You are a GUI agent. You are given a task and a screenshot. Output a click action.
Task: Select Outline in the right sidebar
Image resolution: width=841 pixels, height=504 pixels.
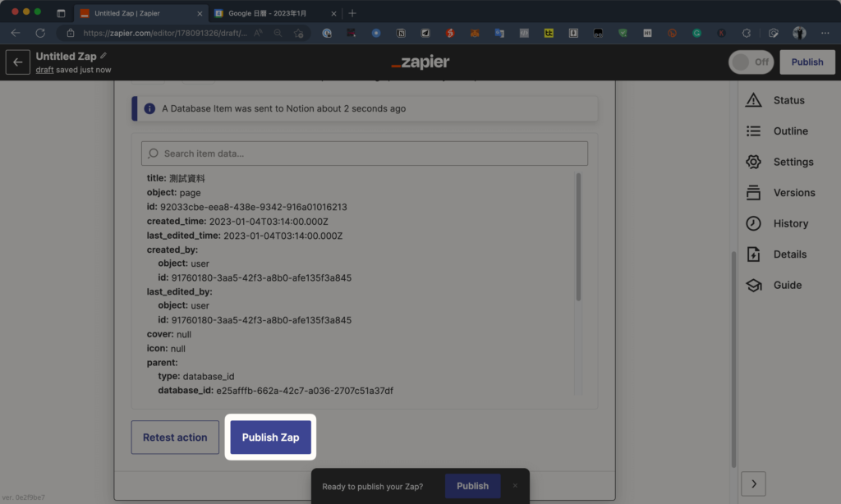point(791,131)
